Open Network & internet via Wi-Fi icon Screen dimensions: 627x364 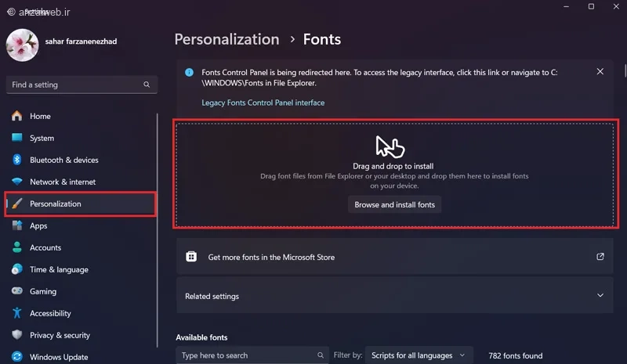tap(16, 182)
